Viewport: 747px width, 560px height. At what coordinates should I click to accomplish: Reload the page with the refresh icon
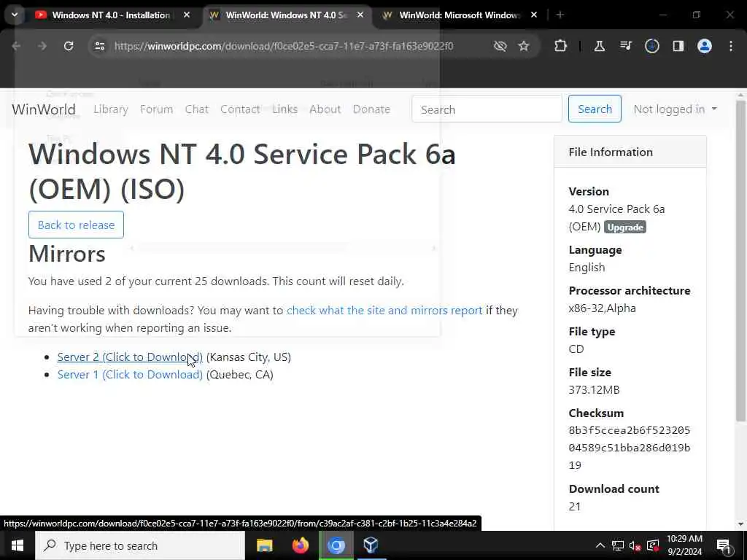point(69,46)
